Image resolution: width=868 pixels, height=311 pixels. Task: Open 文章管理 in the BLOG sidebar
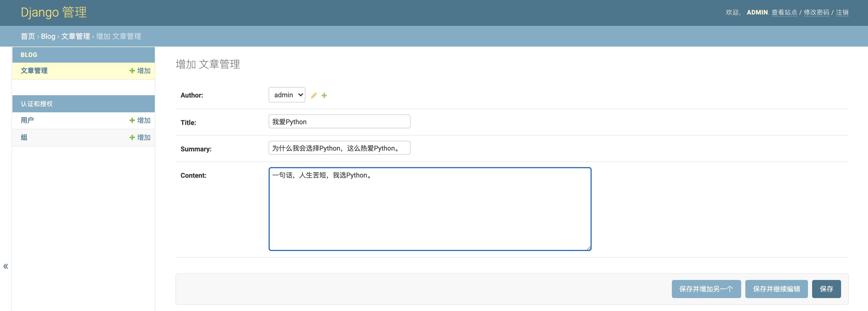(x=34, y=70)
